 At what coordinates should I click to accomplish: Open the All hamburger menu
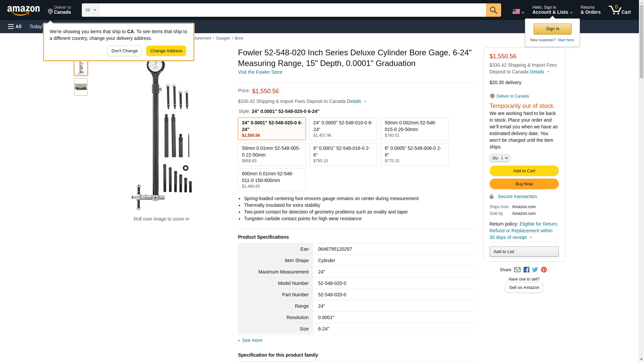[x=15, y=26]
